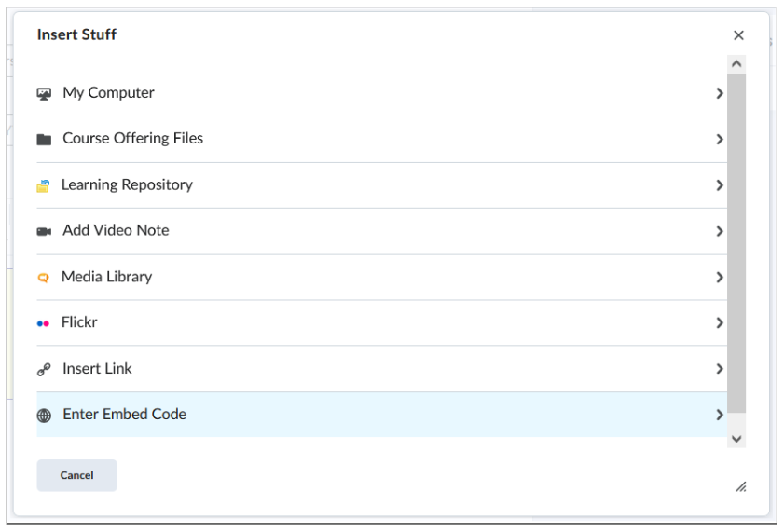Open the Insert Link label
Viewport: 784px width, 532px height.
pyautogui.click(x=97, y=369)
